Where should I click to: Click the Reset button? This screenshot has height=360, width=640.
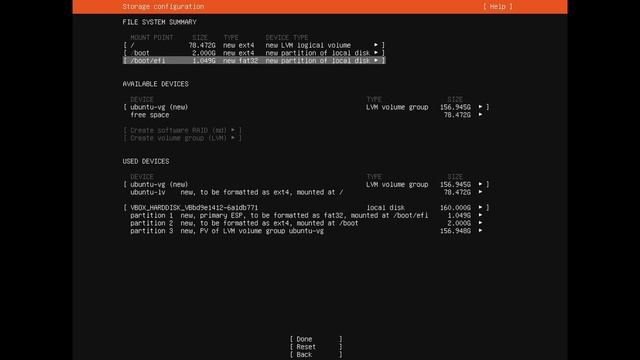tap(316, 347)
